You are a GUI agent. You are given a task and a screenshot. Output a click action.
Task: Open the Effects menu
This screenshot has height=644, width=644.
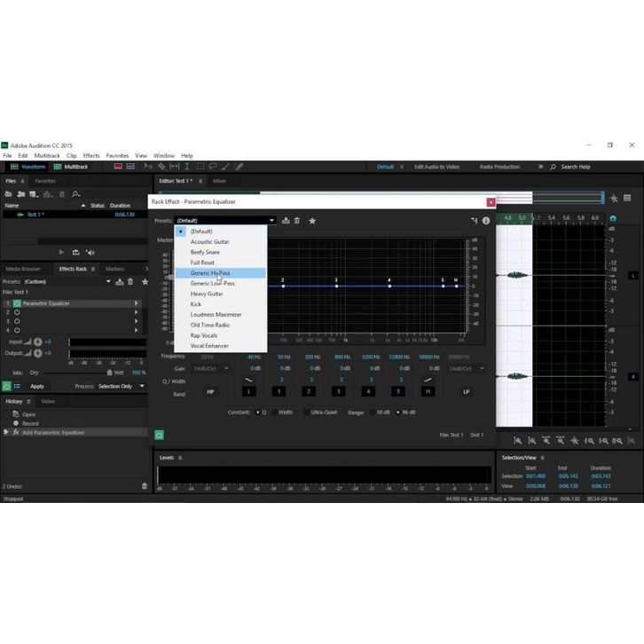[91, 155]
